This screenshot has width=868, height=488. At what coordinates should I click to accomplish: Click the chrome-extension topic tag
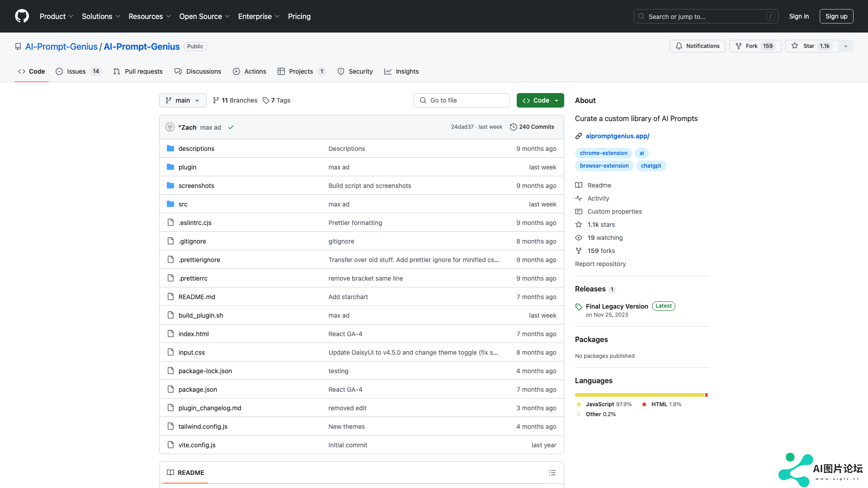[604, 153]
